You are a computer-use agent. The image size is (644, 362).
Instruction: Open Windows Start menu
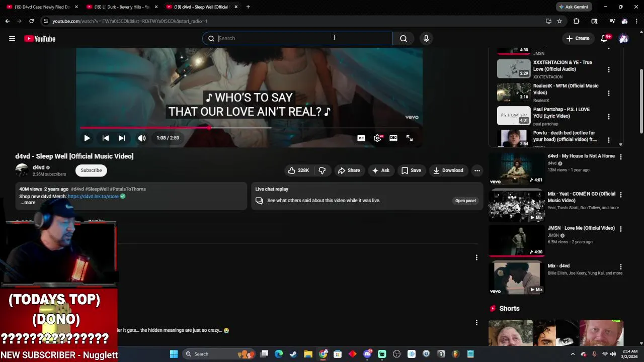[174, 354]
